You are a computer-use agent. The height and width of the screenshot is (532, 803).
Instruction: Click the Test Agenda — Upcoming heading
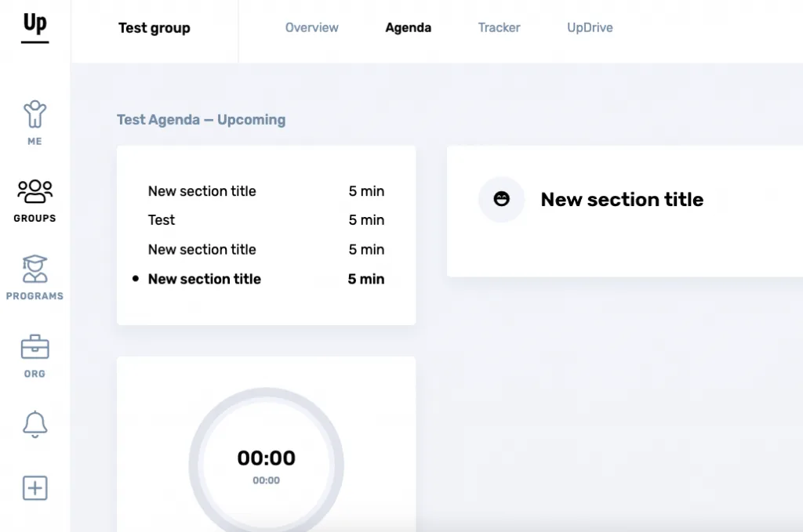[x=201, y=120]
